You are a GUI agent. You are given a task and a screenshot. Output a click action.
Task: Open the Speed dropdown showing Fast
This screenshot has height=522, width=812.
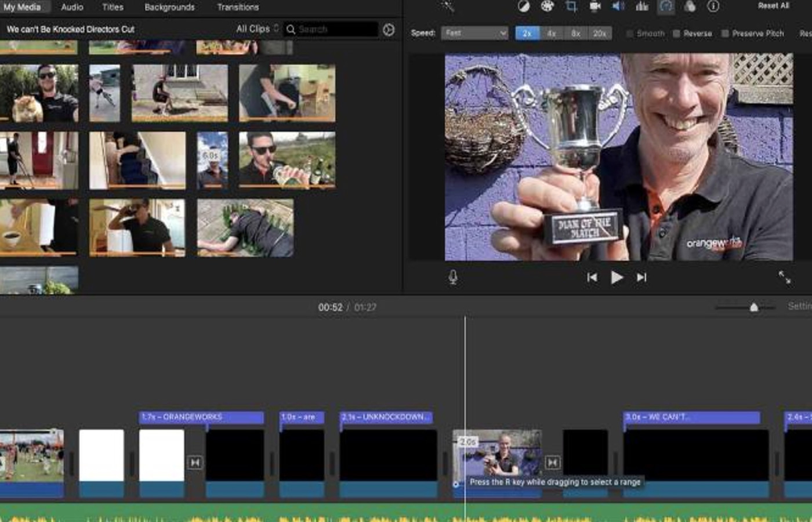(474, 34)
